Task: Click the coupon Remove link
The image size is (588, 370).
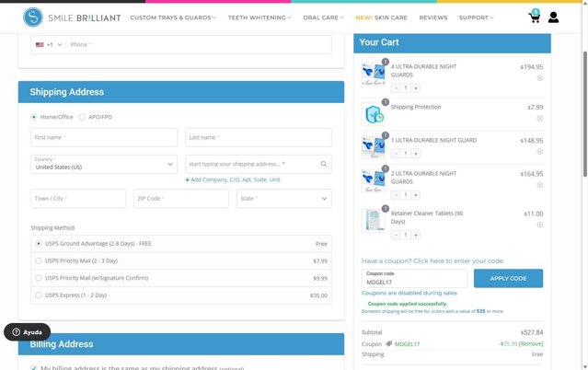Action: tap(531, 343)
